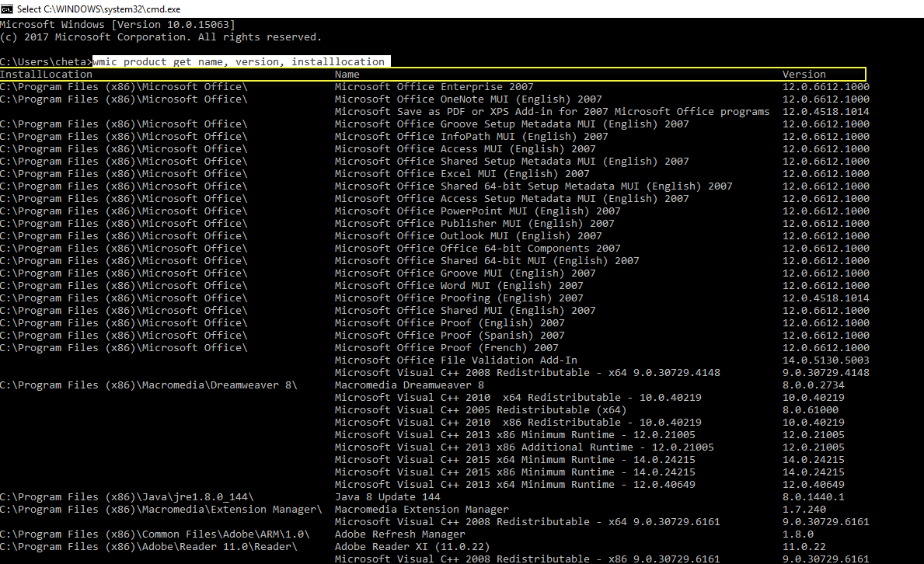Viewport: 924px width, 564px height.
Task: Click 'Microsoft Office Excel MUI (English) 2007'
Action: click(462, 173)
